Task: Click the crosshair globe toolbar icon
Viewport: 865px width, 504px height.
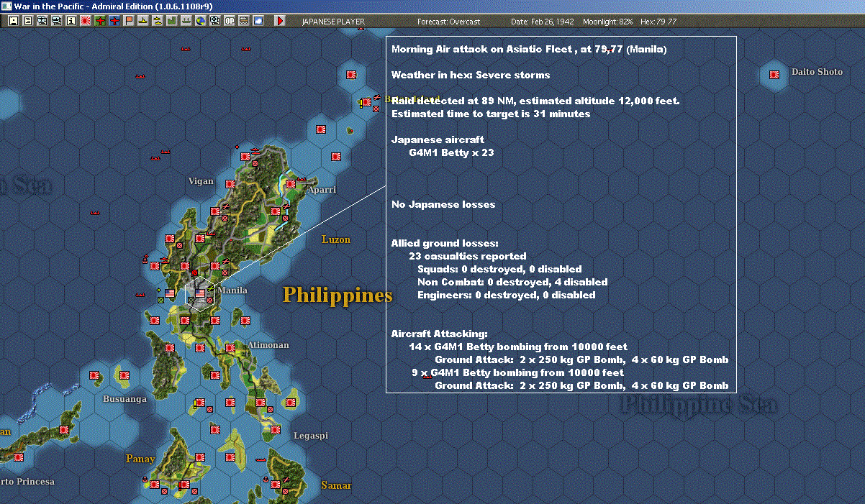Action: point(214,21)
